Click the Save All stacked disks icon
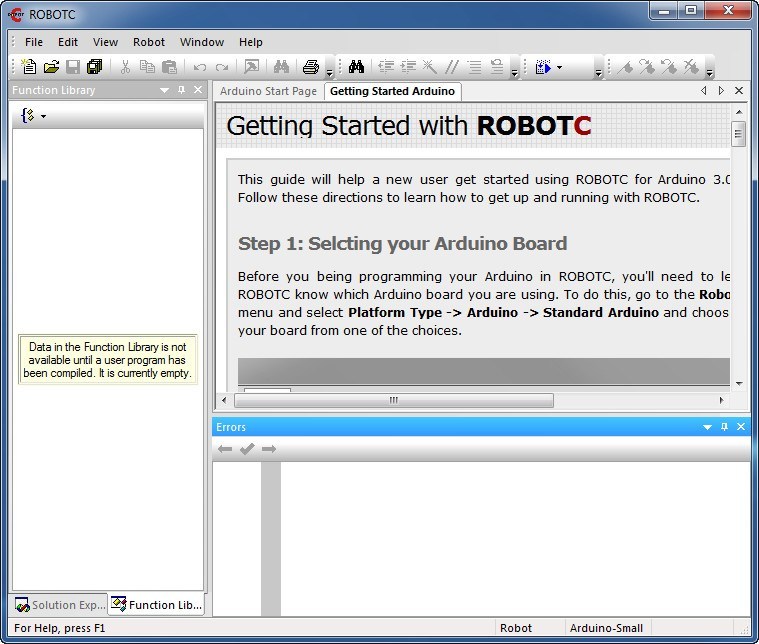 [95, 67]
